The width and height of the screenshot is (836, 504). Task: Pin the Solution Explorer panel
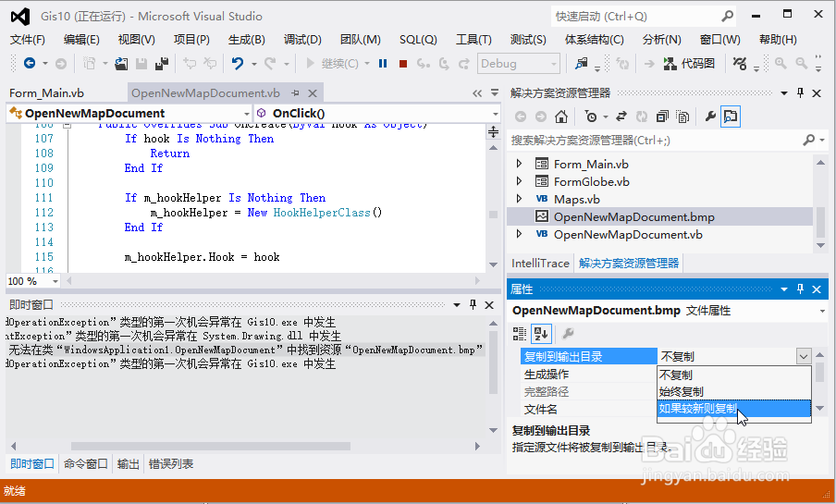click(800, 92)
